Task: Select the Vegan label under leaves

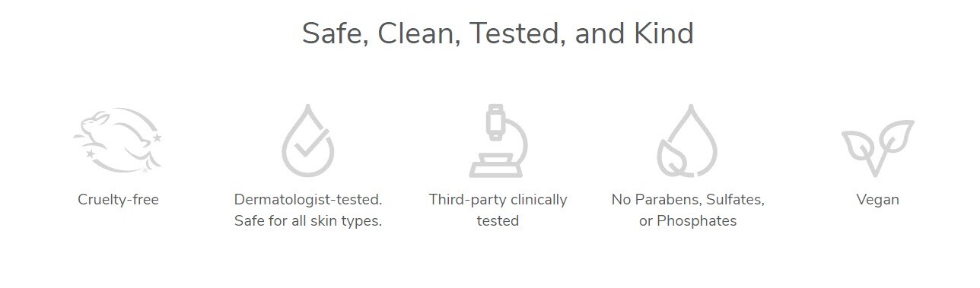Action: [x=877, y=200]
